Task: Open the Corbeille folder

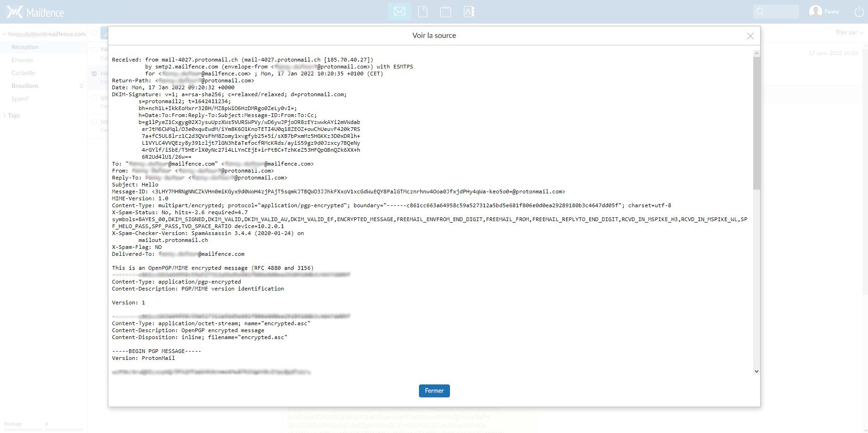Action: 23,73
